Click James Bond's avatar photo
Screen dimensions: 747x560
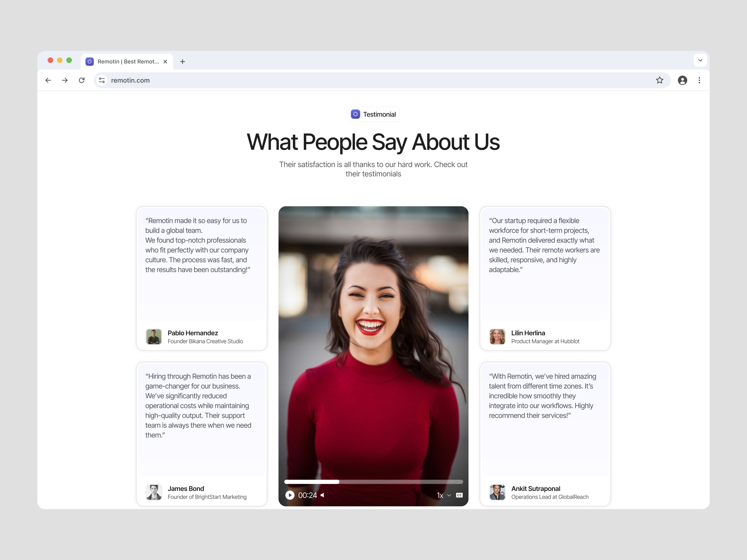pyautogui.click(x=154, y=492)
